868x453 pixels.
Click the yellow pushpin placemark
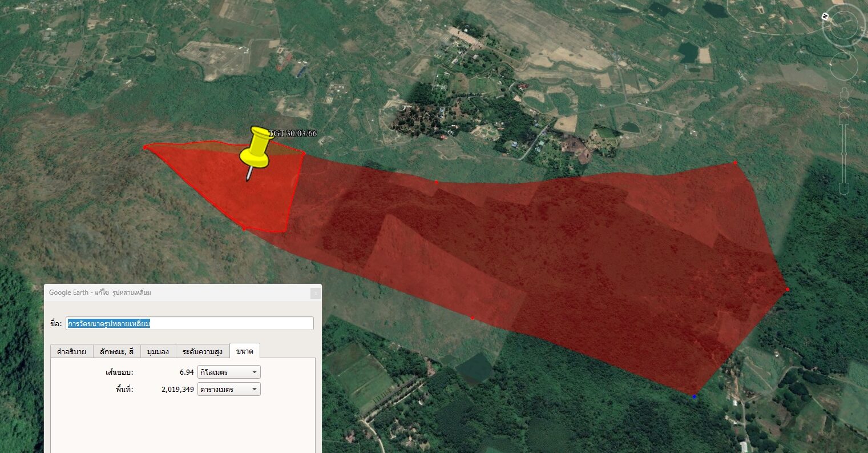(x=255, y=150)
